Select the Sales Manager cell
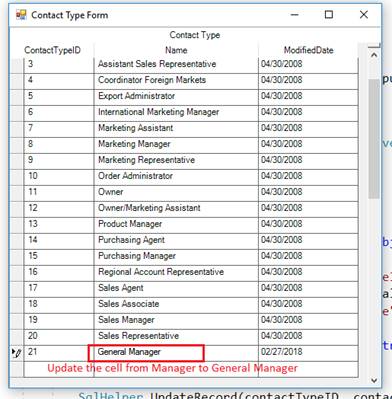Image resolution: width=392 pixels, height=399 pixels. coord(176,321)
